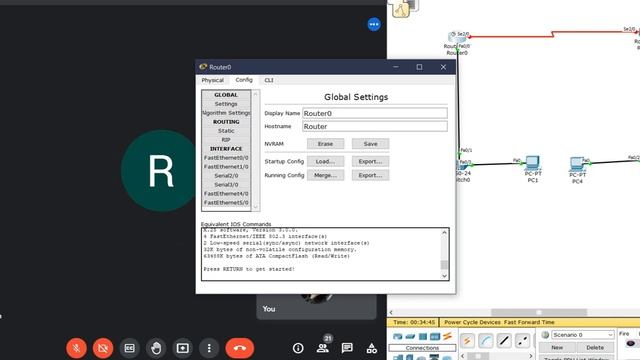Click the present screen icon
This screenshot has height=360, width=640.
coord(182,348)
